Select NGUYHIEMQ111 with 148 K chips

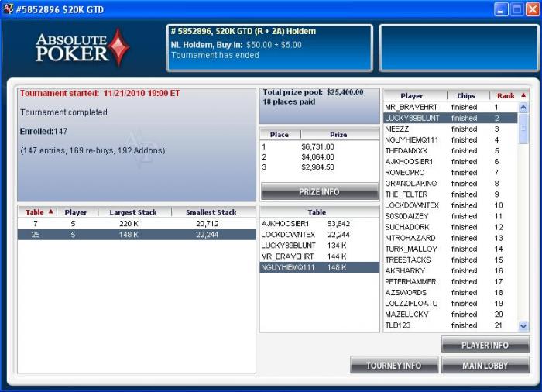click(x=319, y=267)
